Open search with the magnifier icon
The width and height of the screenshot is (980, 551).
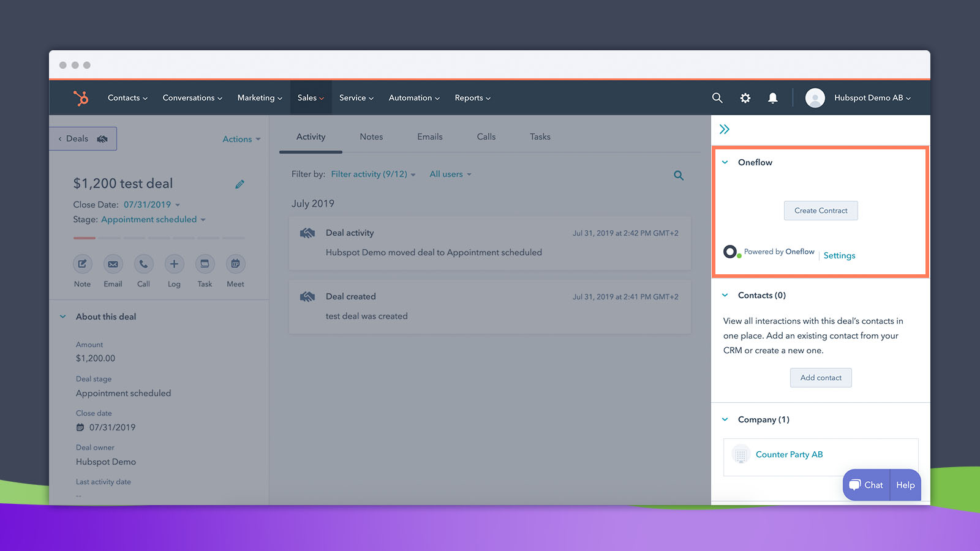(717, 97)
